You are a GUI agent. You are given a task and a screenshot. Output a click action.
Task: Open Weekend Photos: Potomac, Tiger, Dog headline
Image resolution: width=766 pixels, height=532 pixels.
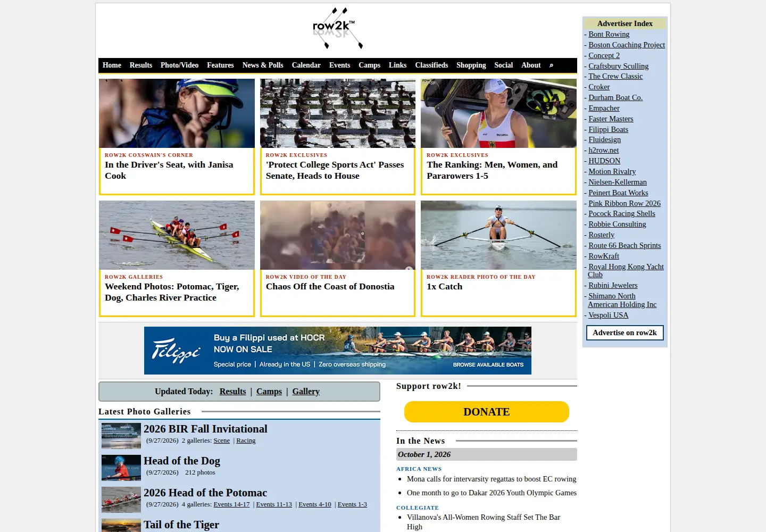pyautogui.click(x=172, y=292)
